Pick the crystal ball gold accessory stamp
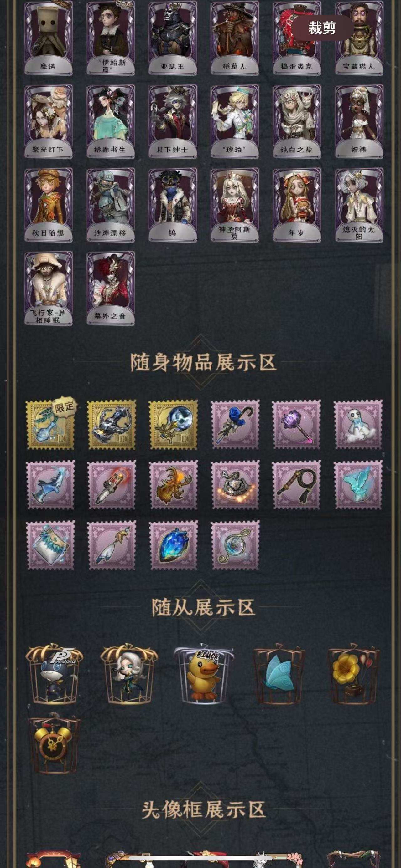The width and height of the screenshot is (401, 868). [173, 424]
